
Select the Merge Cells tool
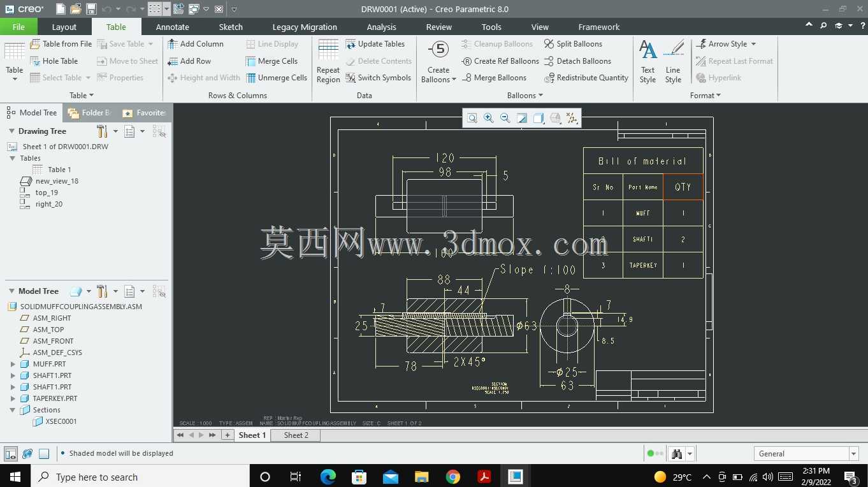(x=271, y=61)
